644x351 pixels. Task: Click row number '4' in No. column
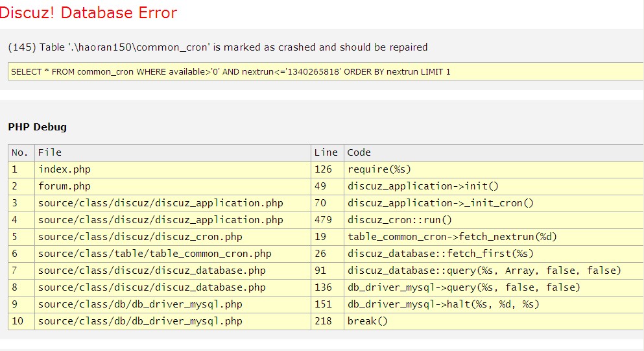14,220
